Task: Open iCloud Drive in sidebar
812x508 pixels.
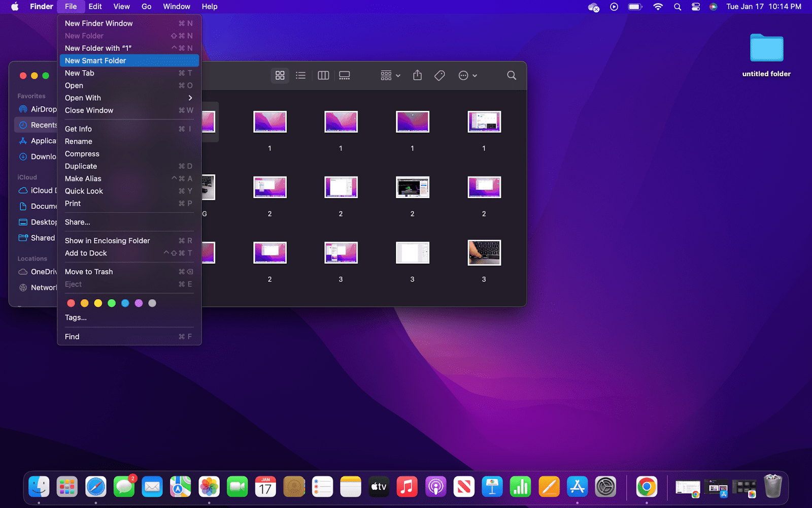Action: point(37,190)
